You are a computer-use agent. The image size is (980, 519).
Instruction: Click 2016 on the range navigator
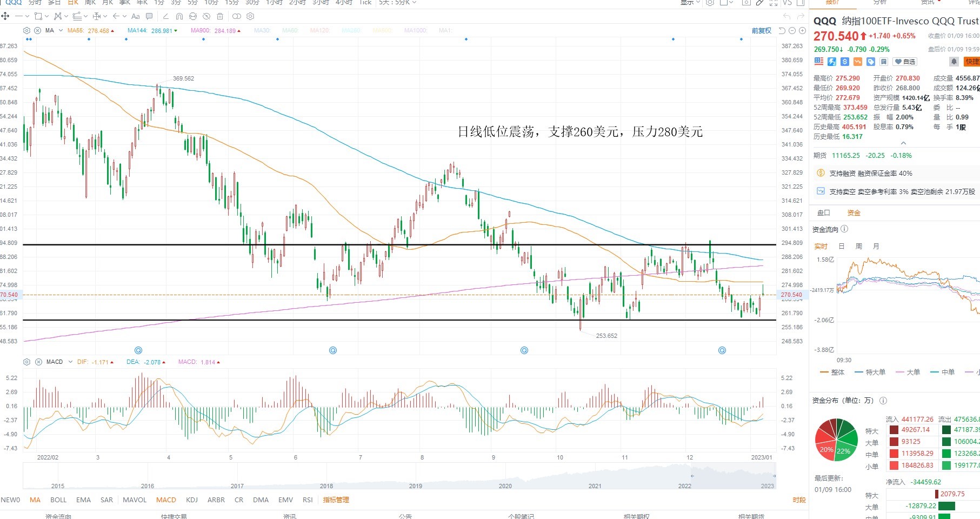click(148, 485)
